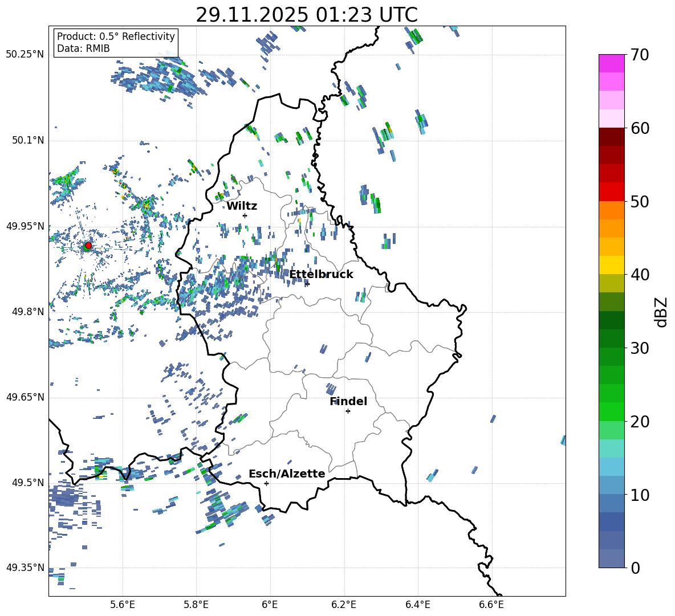Pick the magenta swatch at top of colorbar

coord(612,63)
